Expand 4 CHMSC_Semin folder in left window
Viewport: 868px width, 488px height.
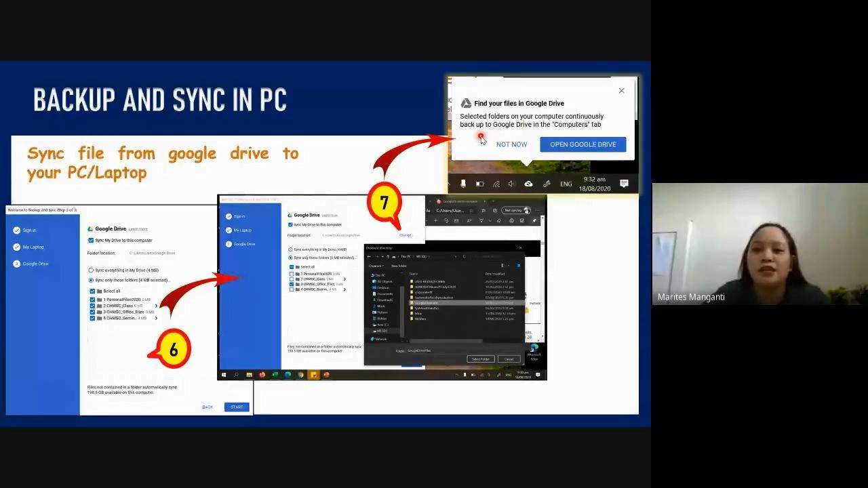pos(156,318)
